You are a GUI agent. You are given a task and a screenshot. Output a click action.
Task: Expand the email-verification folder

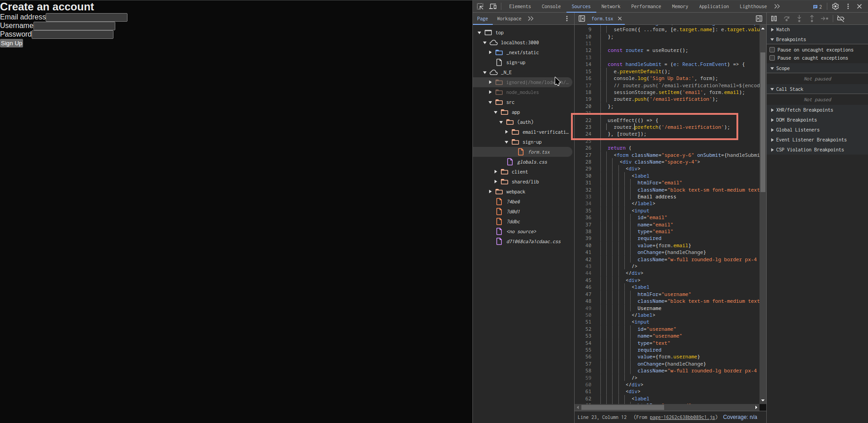pyautogui.click(x=507, y=132)
